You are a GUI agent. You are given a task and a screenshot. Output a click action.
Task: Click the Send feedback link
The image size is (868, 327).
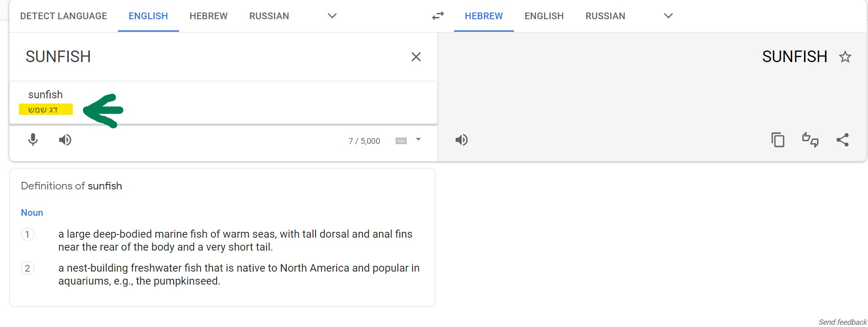pyautogui.click(x=842, y=322)
